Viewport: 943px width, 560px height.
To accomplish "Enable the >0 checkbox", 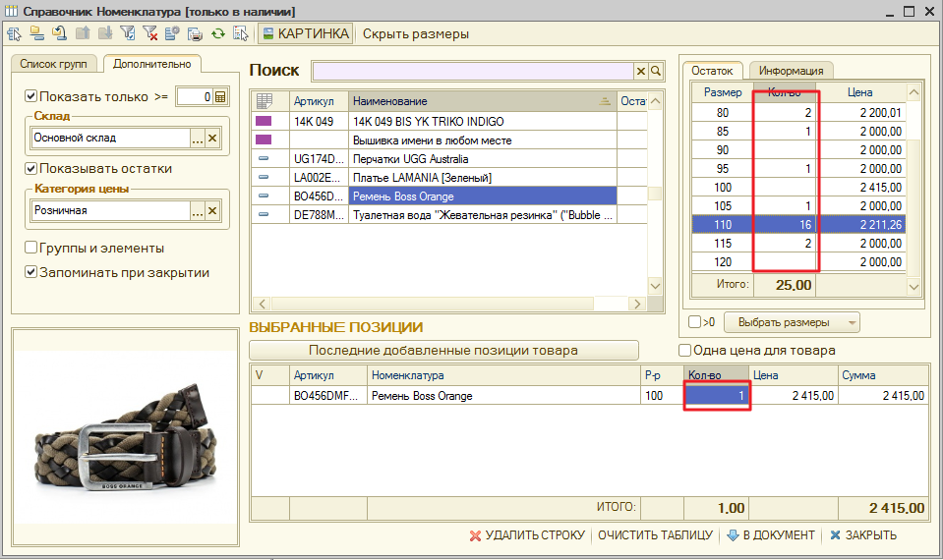I will (x=694, y=322).
